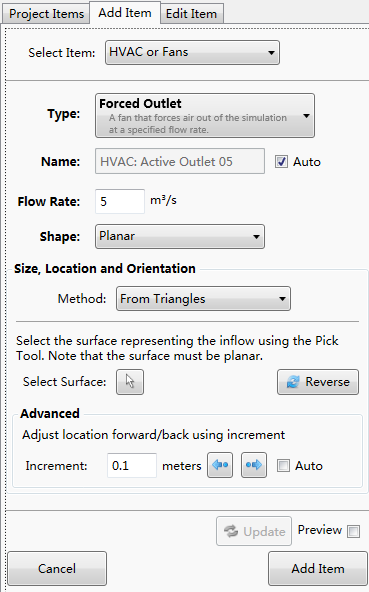Move location backward with left arrow button

[220, 465]
